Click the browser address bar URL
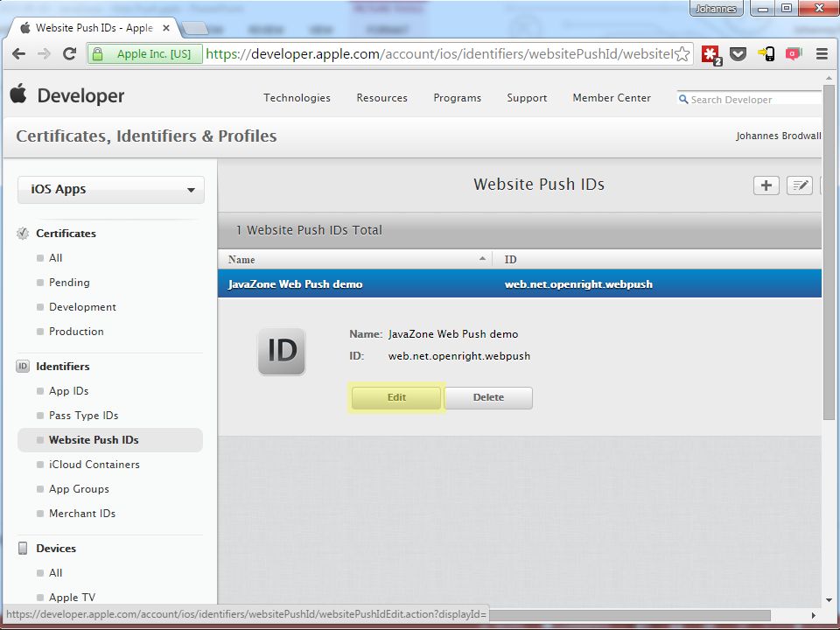Screen dimensions: 840x630 pyautogui.click(x=439, y=54)
